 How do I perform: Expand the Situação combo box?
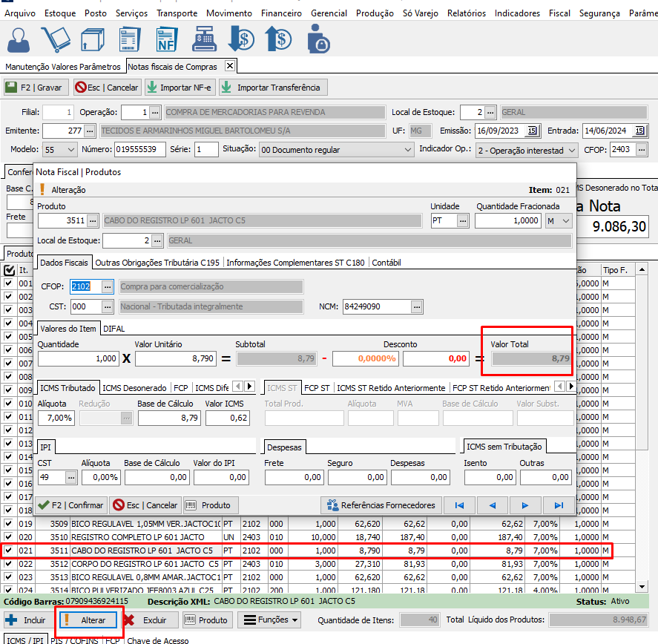(407, 150)
